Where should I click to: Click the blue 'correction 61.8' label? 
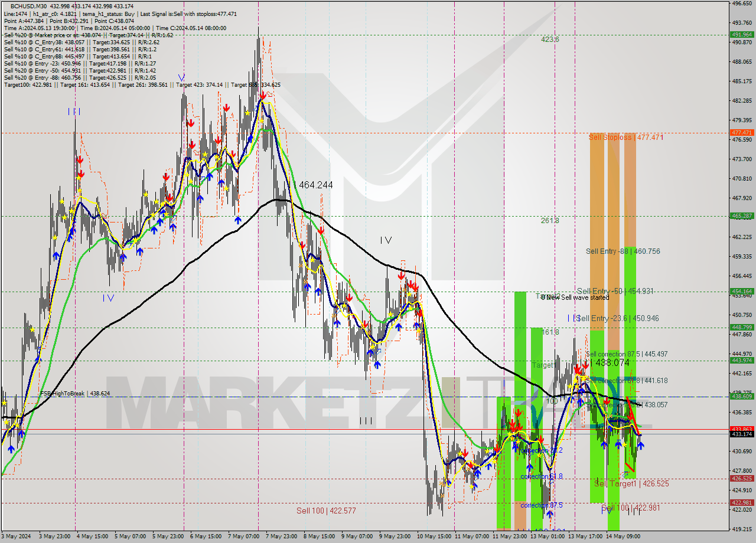(542, 476)
